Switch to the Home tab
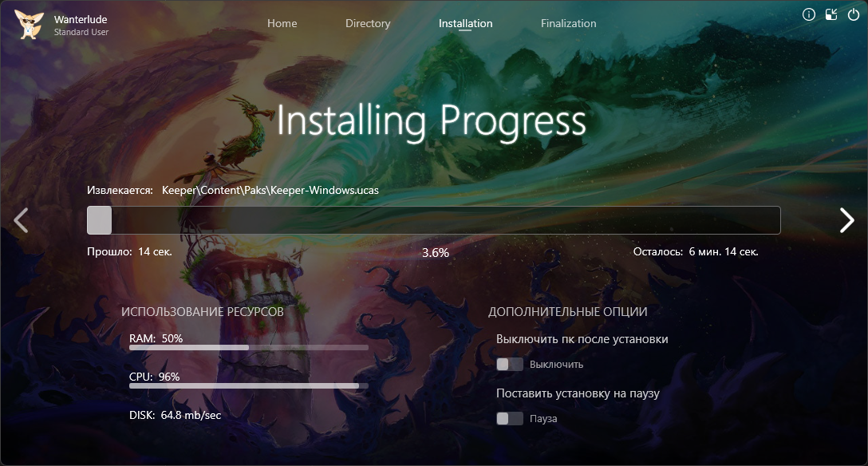Viewport: 868px width, 466px height. 282,23
